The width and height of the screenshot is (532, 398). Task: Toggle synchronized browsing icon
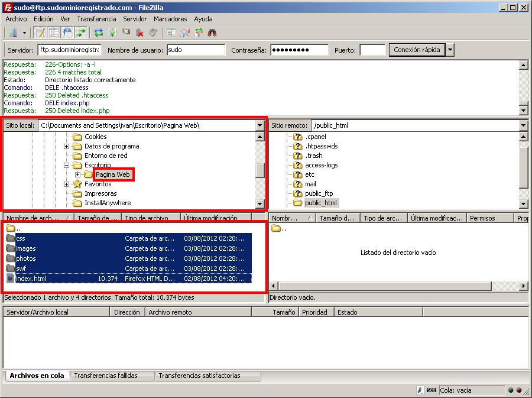click(199, 33)
